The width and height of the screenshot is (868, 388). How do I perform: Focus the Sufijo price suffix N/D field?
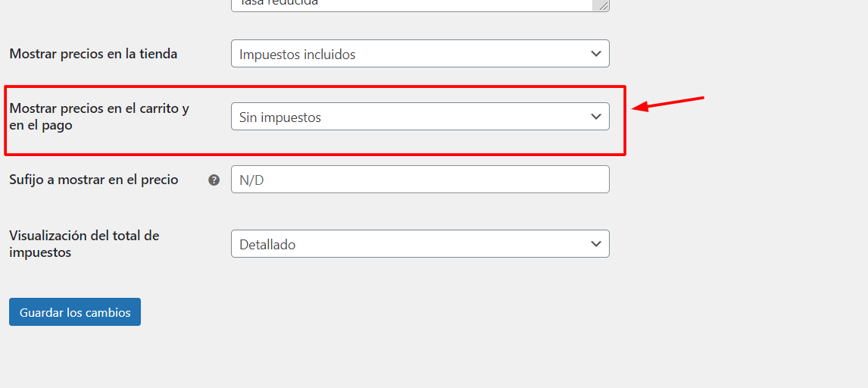(x=420, y=180)
